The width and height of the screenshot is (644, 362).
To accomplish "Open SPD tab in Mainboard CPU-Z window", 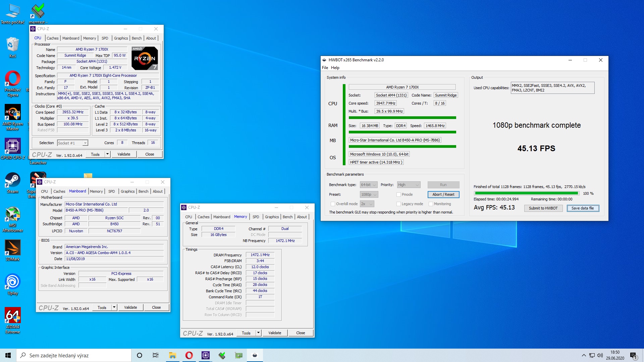I will [x=112, y=191].
